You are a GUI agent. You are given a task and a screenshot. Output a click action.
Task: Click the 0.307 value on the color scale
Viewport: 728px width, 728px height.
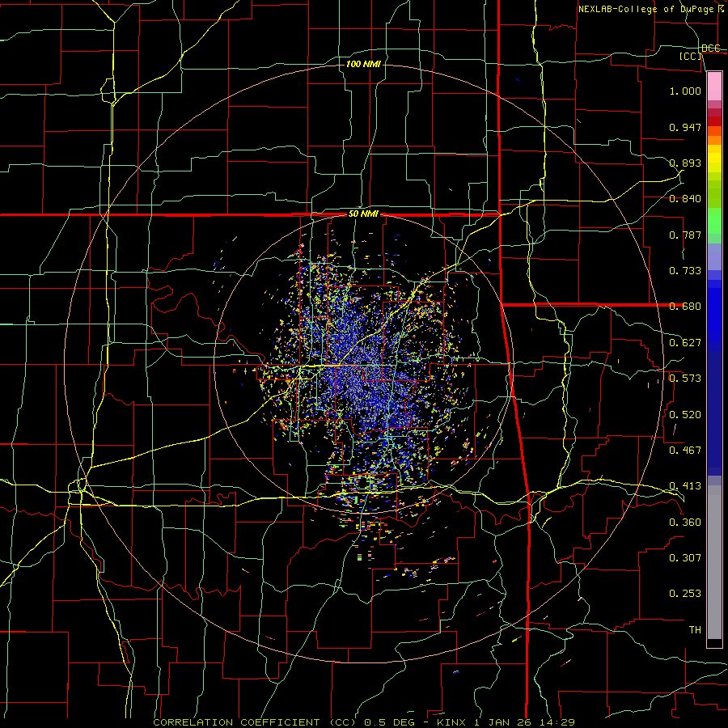(x=685, y=558)
